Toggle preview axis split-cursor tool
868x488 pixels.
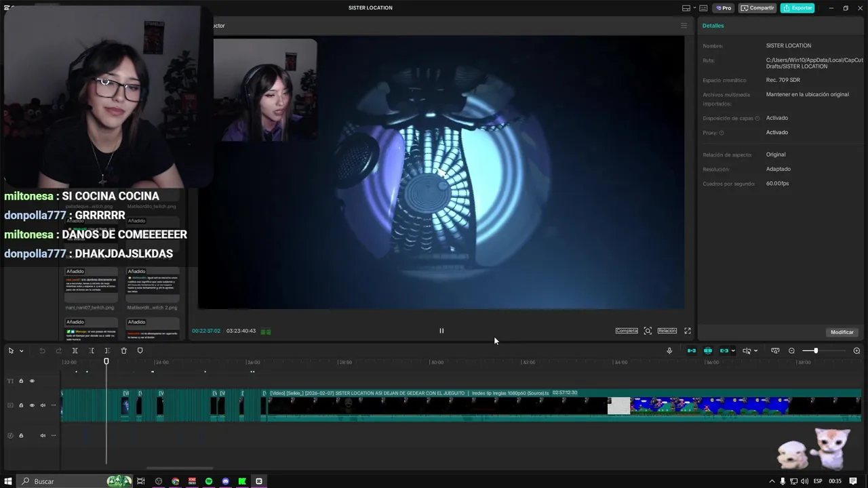[747, 350]
